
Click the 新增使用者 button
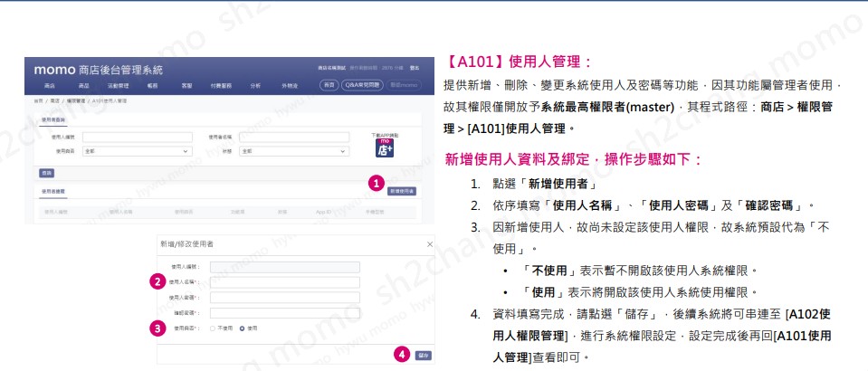point(402,191)
